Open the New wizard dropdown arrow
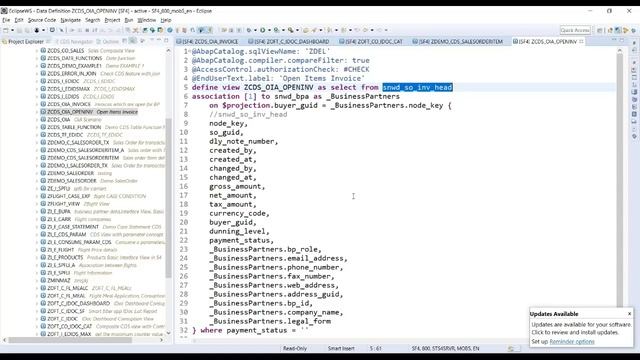The image size is (640, 360). pos(12,30)
